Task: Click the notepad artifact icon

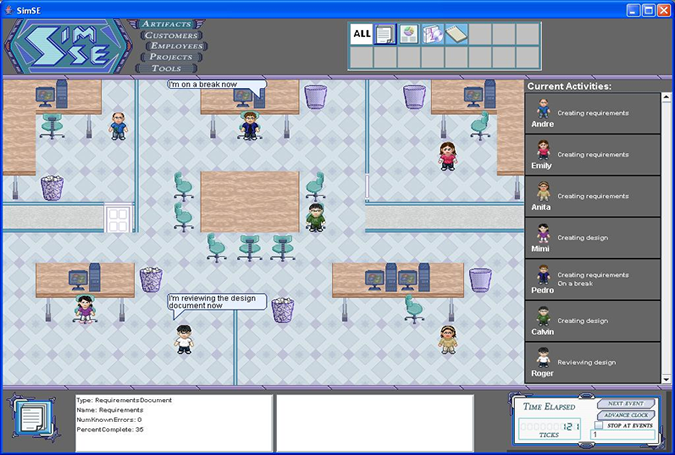Action: pyautogui.click(x=456, y=34)
